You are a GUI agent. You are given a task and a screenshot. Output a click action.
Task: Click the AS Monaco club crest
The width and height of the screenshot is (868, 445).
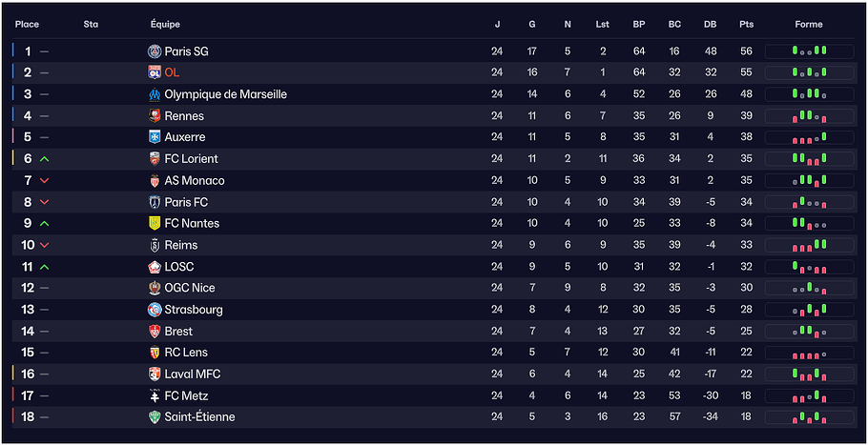155,181
